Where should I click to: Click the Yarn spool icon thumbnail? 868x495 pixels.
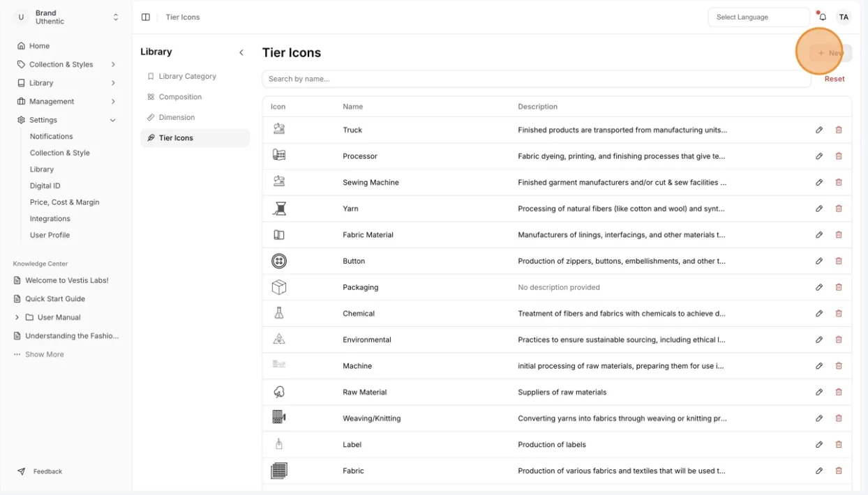(279, 208)
